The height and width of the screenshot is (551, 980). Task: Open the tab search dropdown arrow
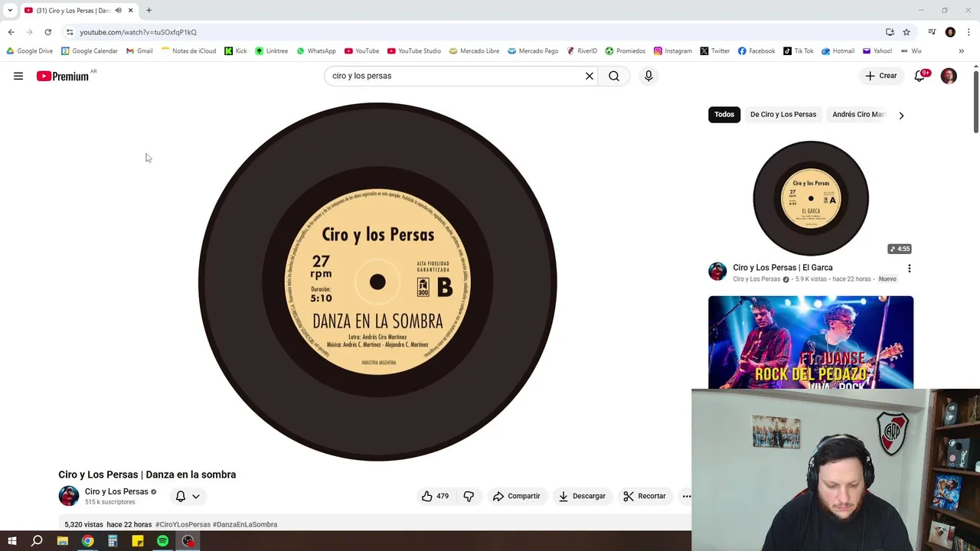pyautogui.click(x=10, y=11)
